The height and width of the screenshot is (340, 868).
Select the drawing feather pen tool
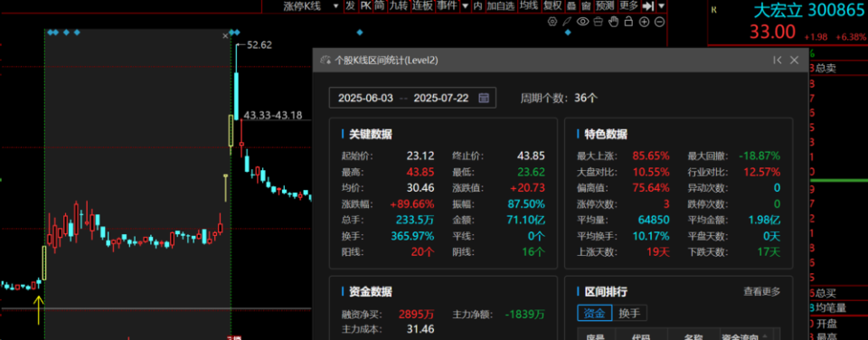(567, 22)
